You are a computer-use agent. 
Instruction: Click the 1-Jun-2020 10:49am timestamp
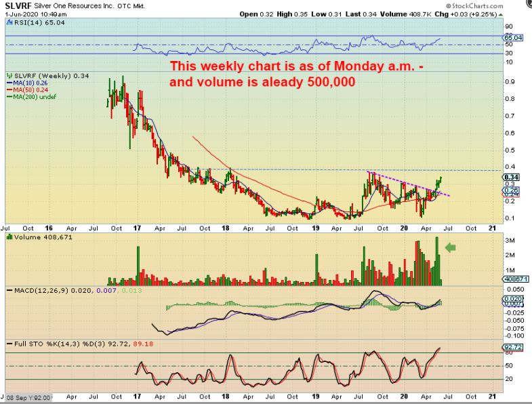pos(36,14)
